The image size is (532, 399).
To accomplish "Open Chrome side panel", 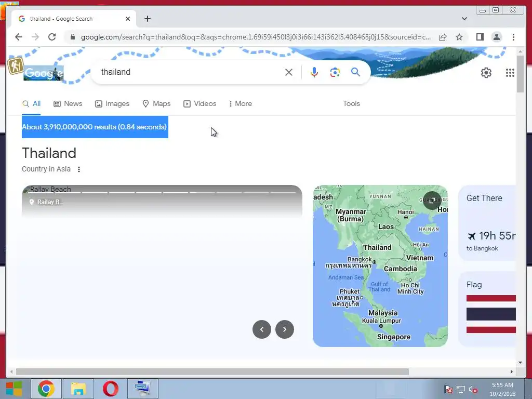I will (x=480, y=37).
